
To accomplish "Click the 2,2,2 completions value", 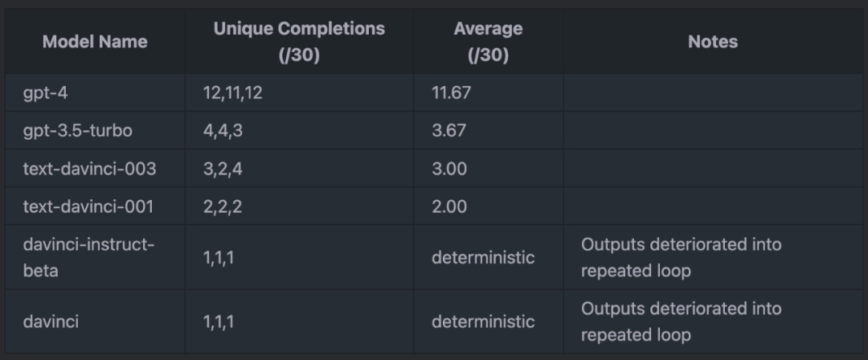I will (223, 207).
